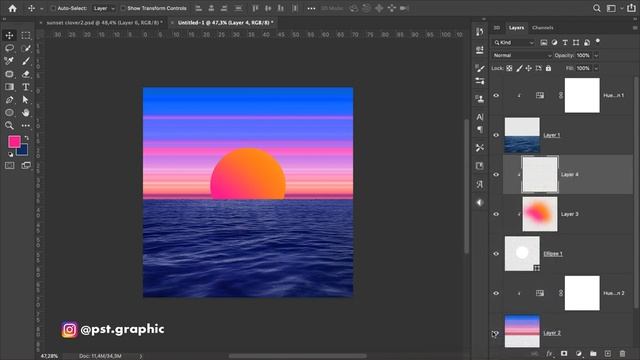Image resolution: width=640 pixels, height=360 pixels.
Task: Select the Horizontal Type tool
Action: [x=26, y=87]
